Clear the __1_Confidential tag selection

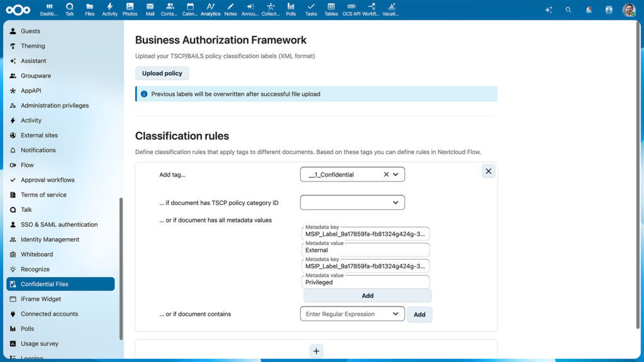(386, 175)
